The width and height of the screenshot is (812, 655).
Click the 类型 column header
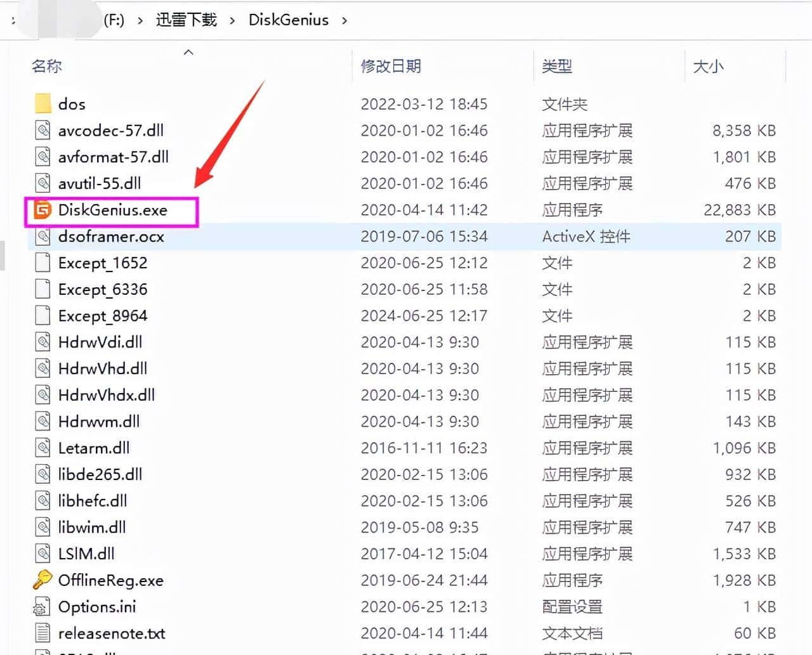pyautogui.click(x=557, y=66)
